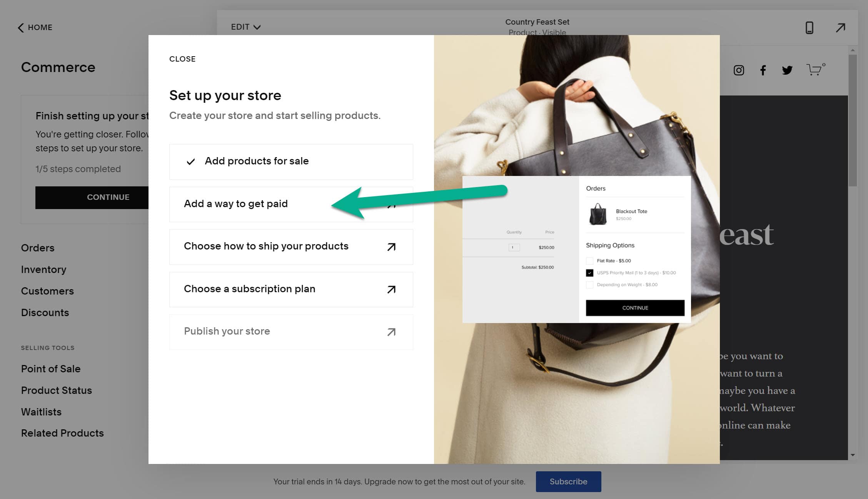Click the back arrow next to HOME
The image size is (868, 499).
(x=20, y=27)
